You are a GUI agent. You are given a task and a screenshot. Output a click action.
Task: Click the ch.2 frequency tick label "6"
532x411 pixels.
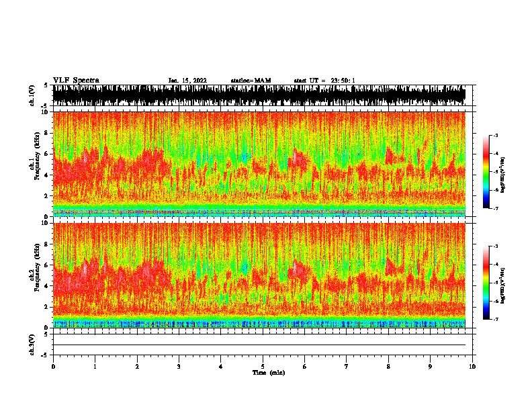coord(47,265)
